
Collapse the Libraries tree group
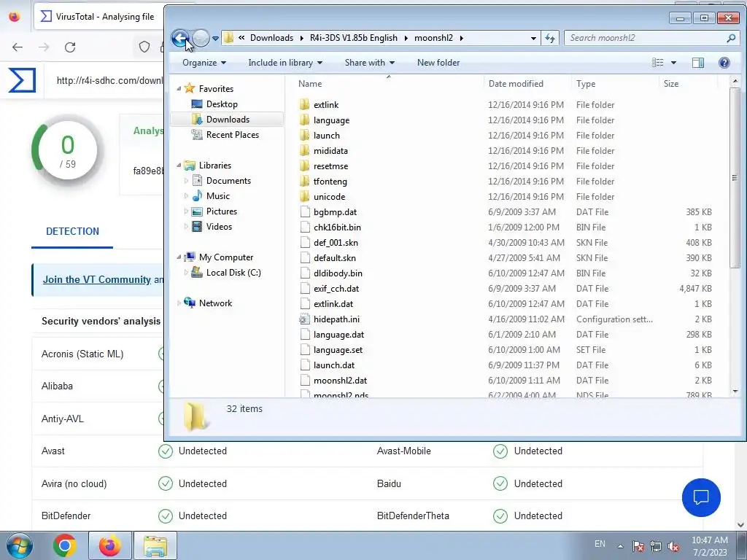tap(179, 166)
